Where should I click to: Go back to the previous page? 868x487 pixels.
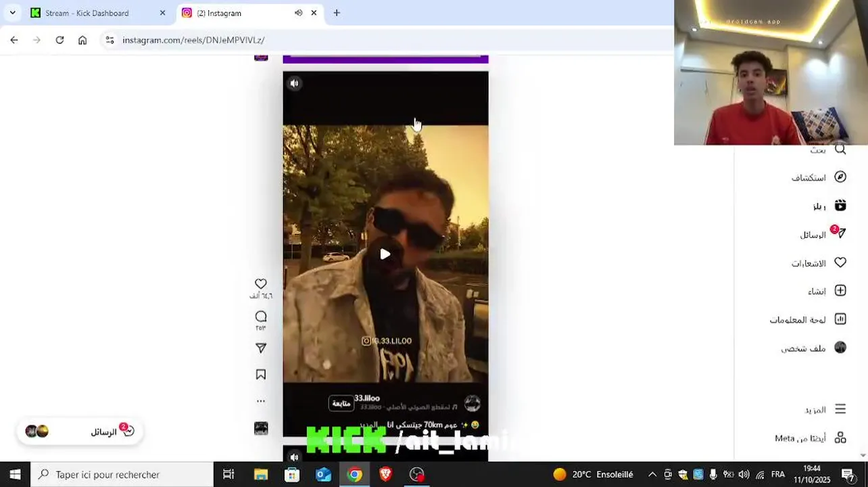point(14,40)
